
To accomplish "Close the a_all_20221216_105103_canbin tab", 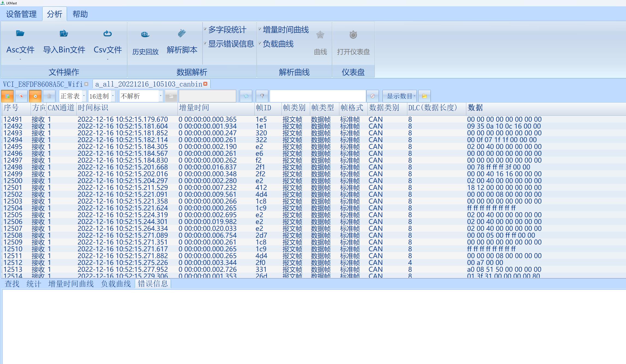I will (205, 84).
